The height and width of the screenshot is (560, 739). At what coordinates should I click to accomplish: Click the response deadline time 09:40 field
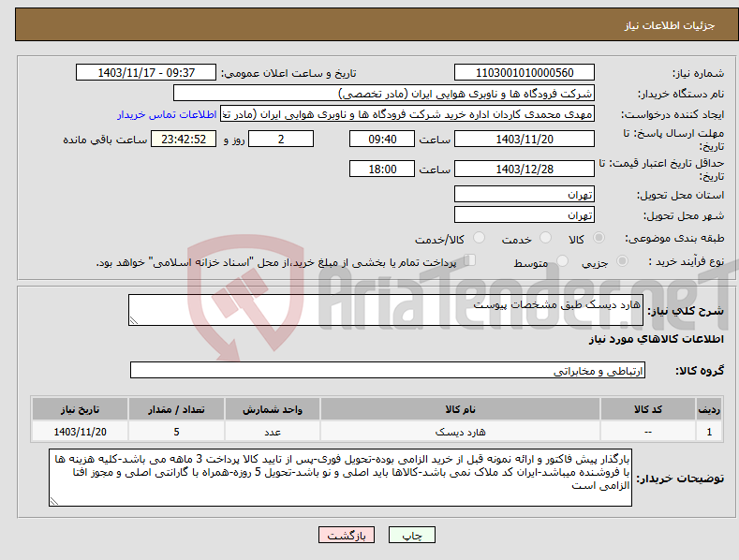(x=382, y=139)
